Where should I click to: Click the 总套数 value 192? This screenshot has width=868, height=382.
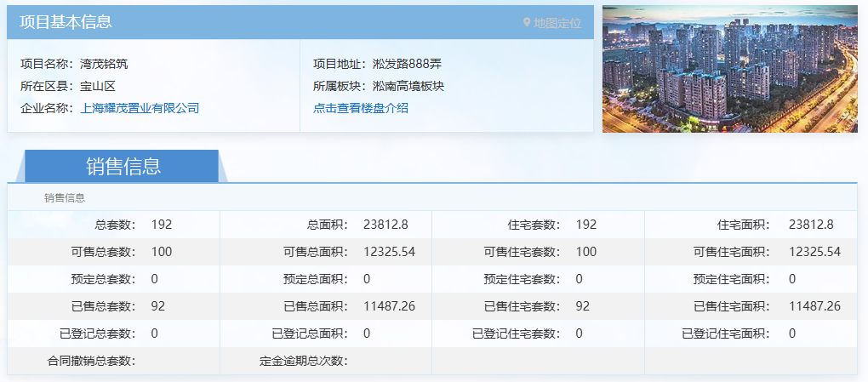click(x=162, y=225)
